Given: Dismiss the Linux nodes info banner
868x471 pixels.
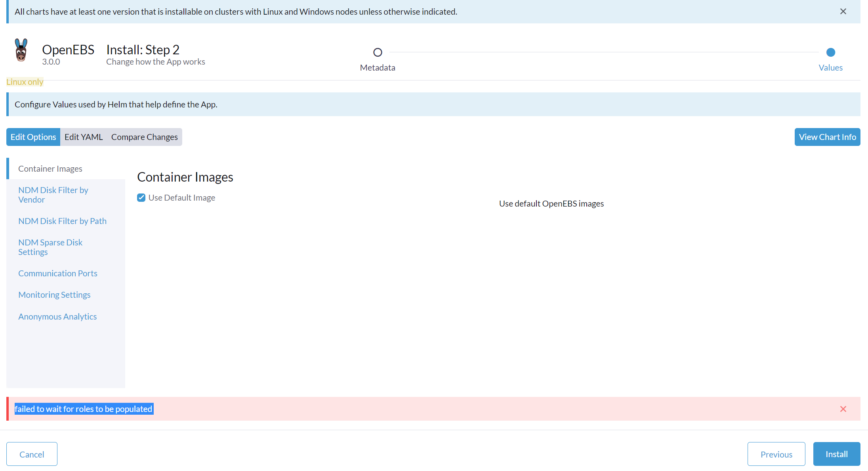Looking at the screenshot, I should coord(843,11).
